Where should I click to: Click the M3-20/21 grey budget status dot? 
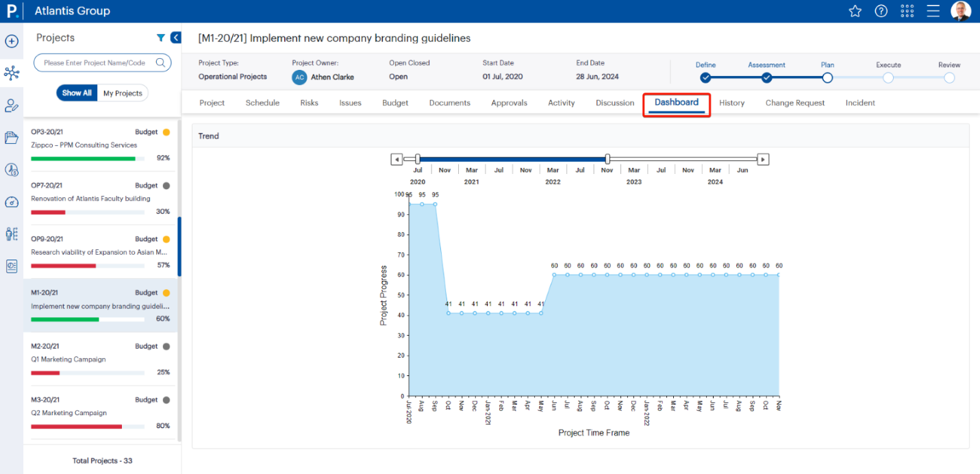click(166, 400)
